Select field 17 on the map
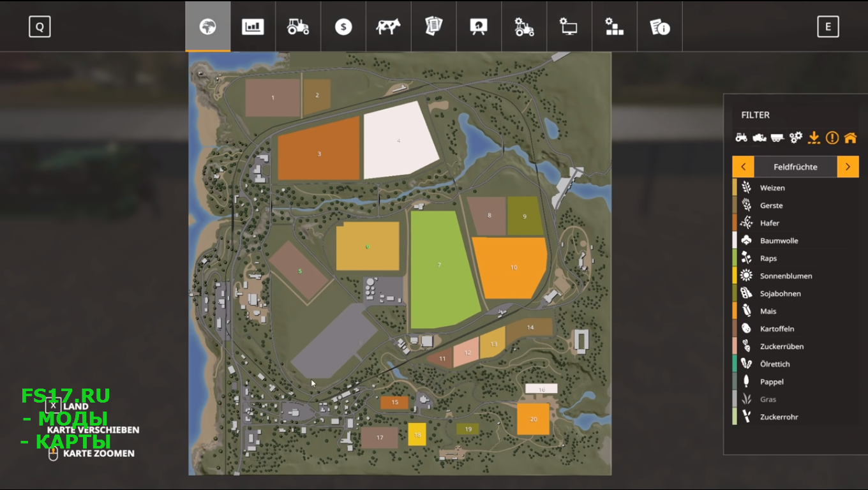The image size is (868, 490). 380,438
